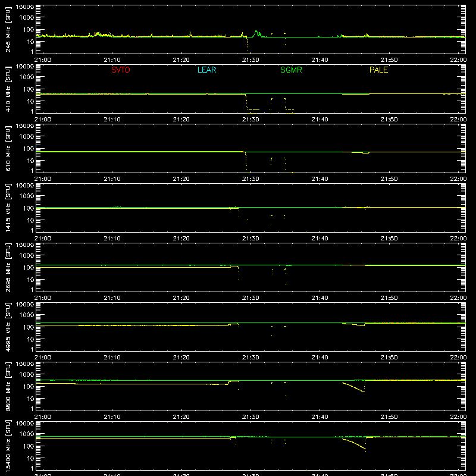Click 21:20 under the 8800 MHz panel

(x=181, y=417)
